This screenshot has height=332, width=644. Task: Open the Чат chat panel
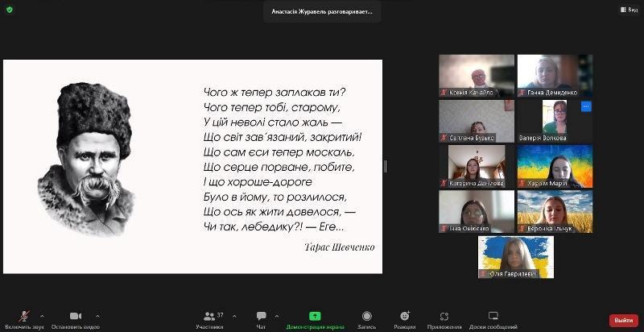tap(261, 317)
